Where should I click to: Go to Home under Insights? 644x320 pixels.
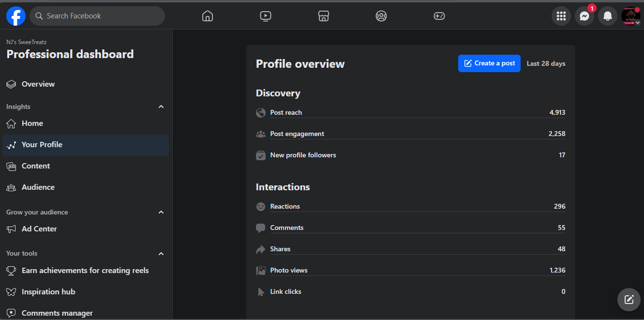(x=86, y=123)
